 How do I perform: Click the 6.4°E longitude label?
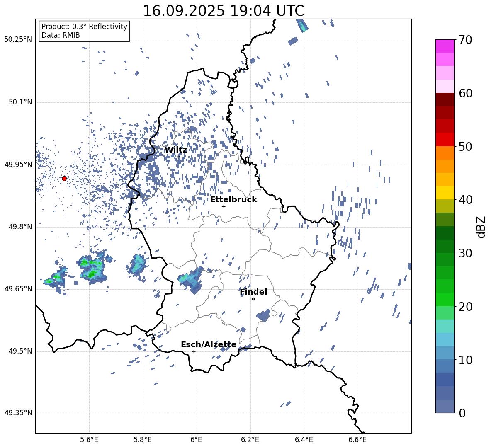pos(304,440)
